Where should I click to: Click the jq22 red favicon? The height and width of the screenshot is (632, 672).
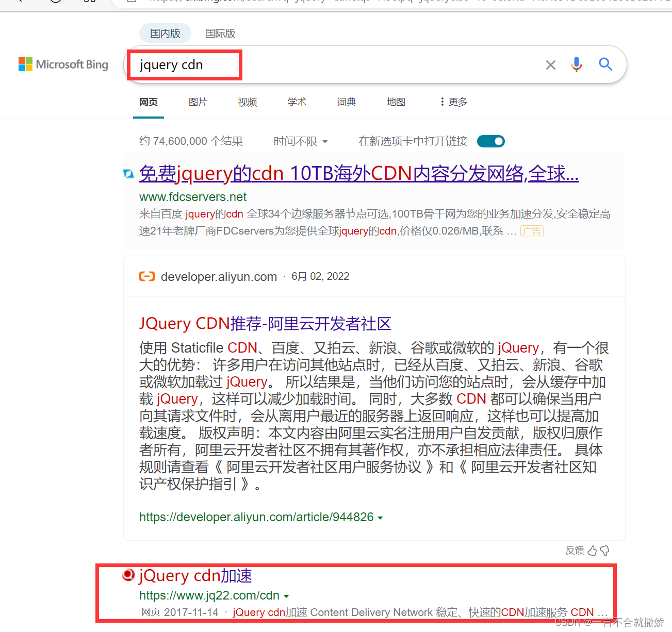click(x=128, y=575)
